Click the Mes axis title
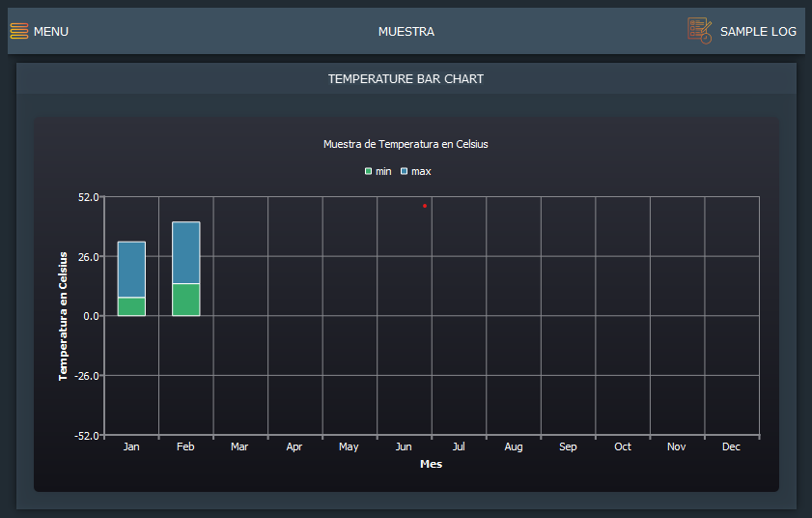The width and height of the screenshot is (812, 518). (x=431, y=464)
